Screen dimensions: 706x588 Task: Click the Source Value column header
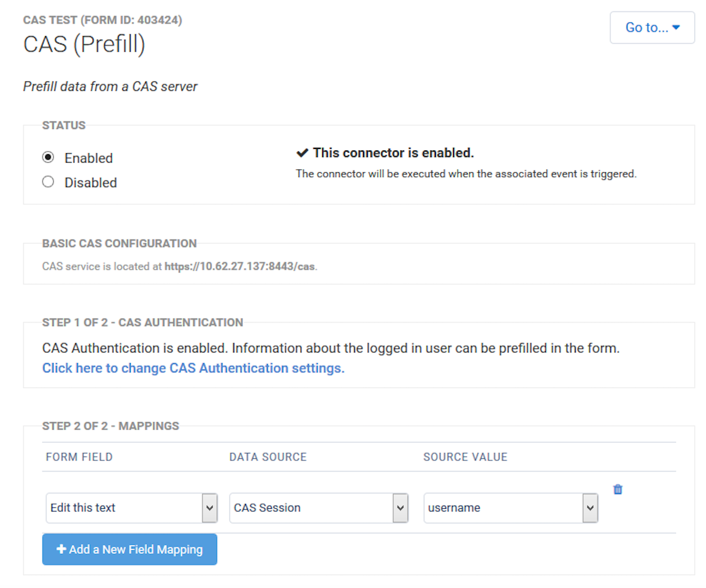[x=465, y=457]
